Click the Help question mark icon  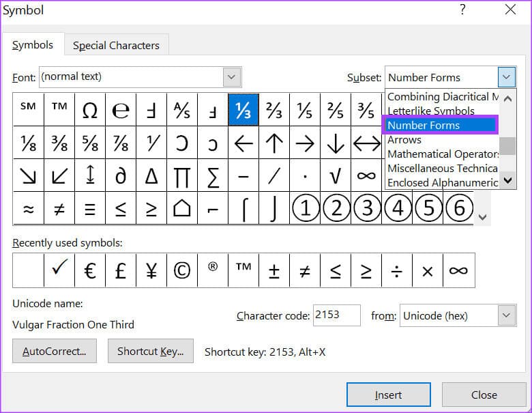tap(462, 10)
